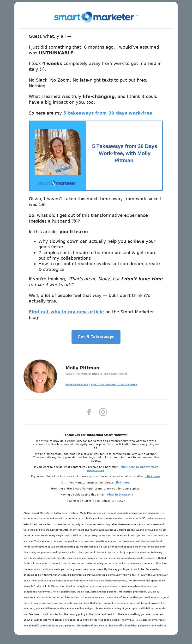Click the '5 takeaways from 30 days work-free' link

coord(108,113)
